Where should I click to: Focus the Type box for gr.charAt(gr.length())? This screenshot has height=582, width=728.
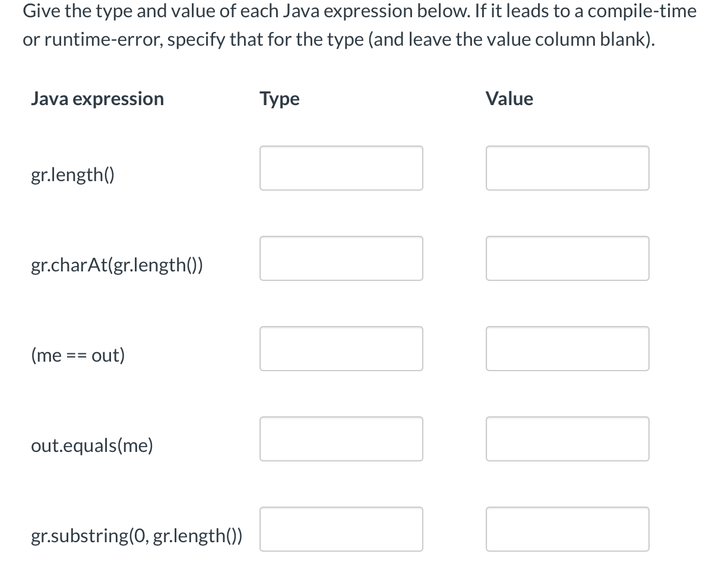[x=341, y=258]
